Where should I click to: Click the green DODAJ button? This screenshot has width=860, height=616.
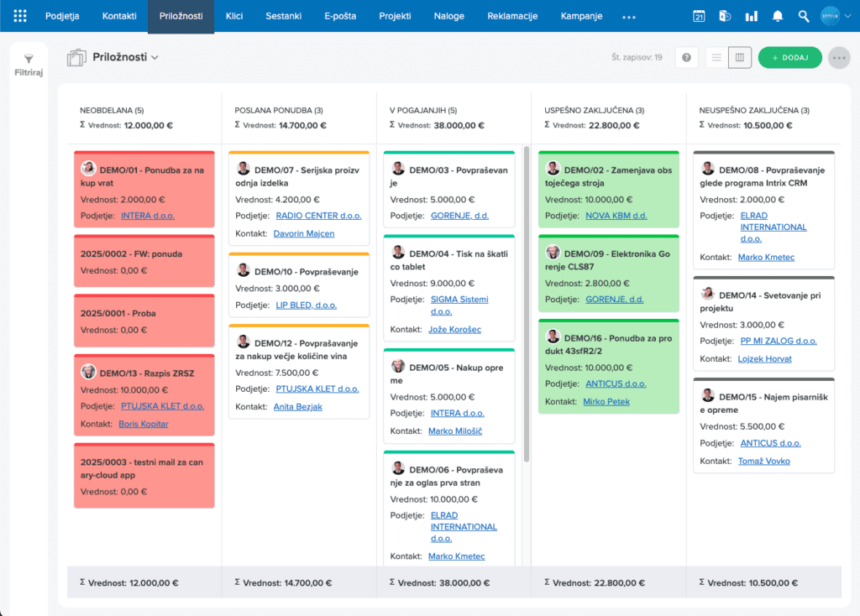point(789,57)
